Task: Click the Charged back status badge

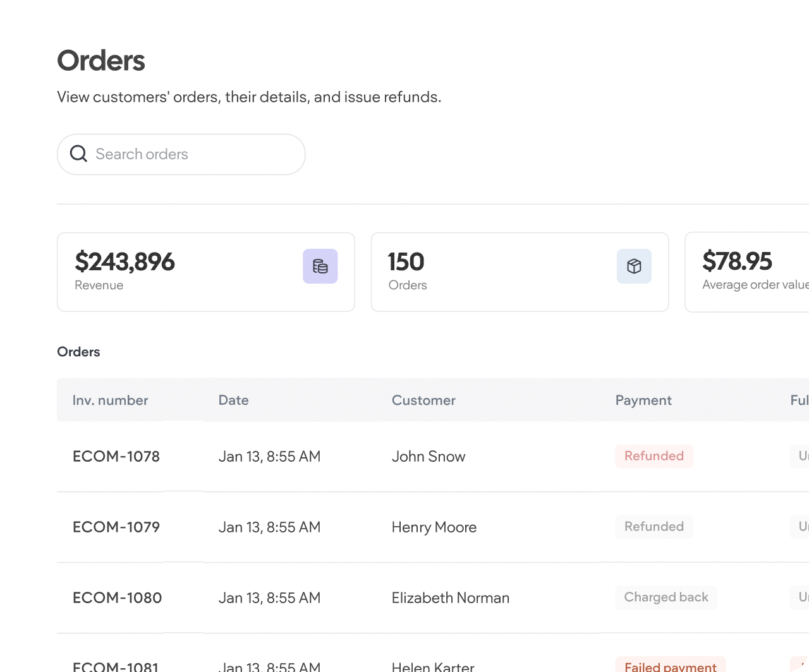Action: point(666,597)
